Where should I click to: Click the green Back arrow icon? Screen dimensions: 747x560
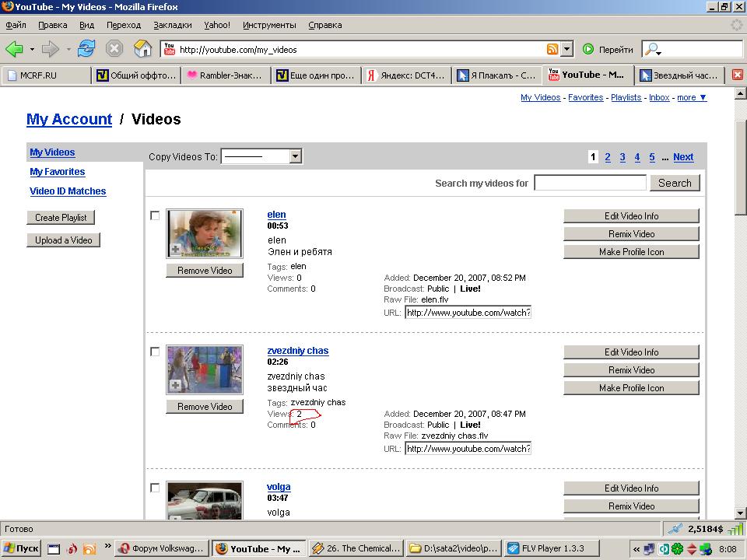tap(14, 48)
